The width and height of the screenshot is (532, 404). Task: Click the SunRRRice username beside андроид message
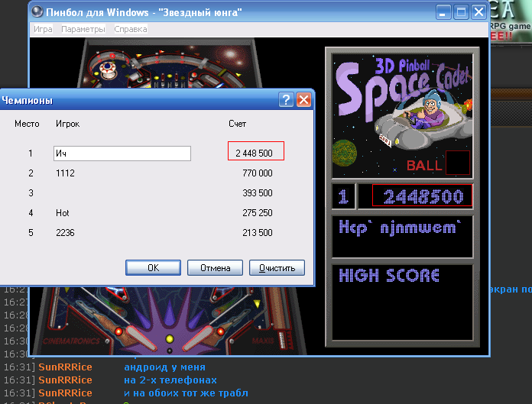coord(65,367)
